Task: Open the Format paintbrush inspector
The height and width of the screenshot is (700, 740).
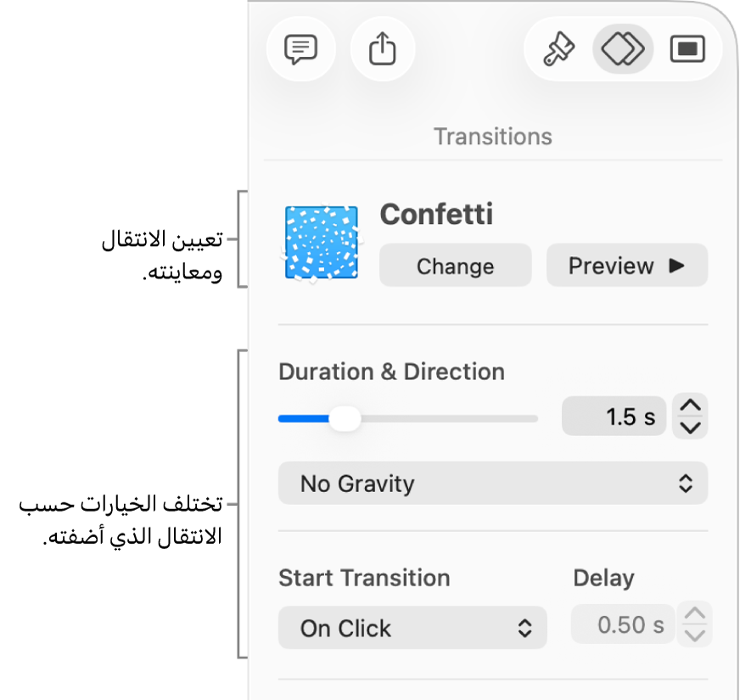Action: tap(559, 50)
